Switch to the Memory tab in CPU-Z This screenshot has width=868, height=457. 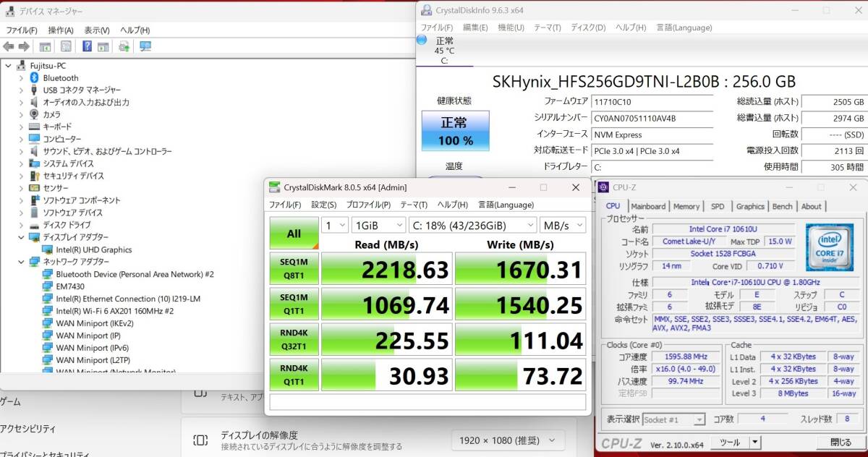pyautogui.click(x=686, y=206)
